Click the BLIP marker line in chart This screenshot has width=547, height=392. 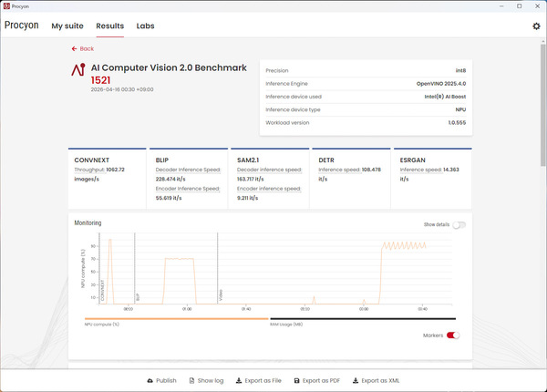[135, 269]
